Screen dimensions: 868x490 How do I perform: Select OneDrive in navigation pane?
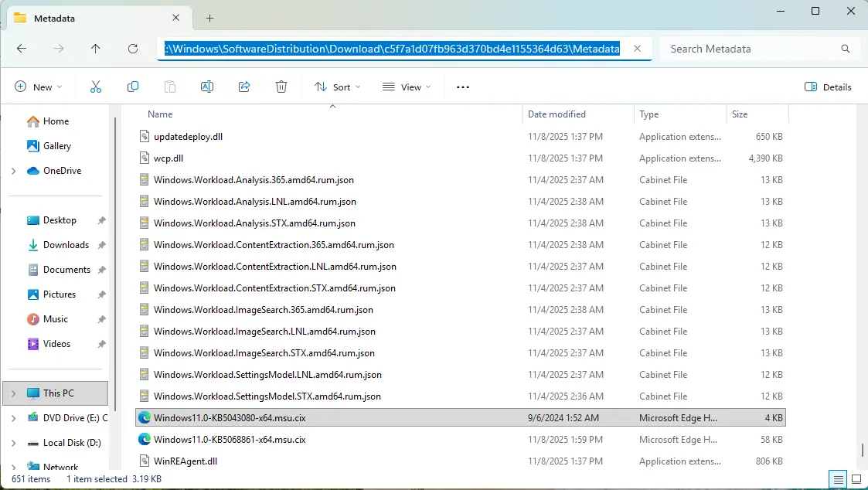click(x=54, y=171)
